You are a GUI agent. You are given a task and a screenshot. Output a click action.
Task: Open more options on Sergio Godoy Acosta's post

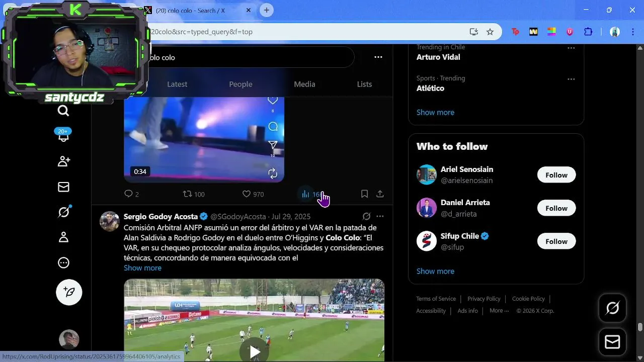[380, 216]
